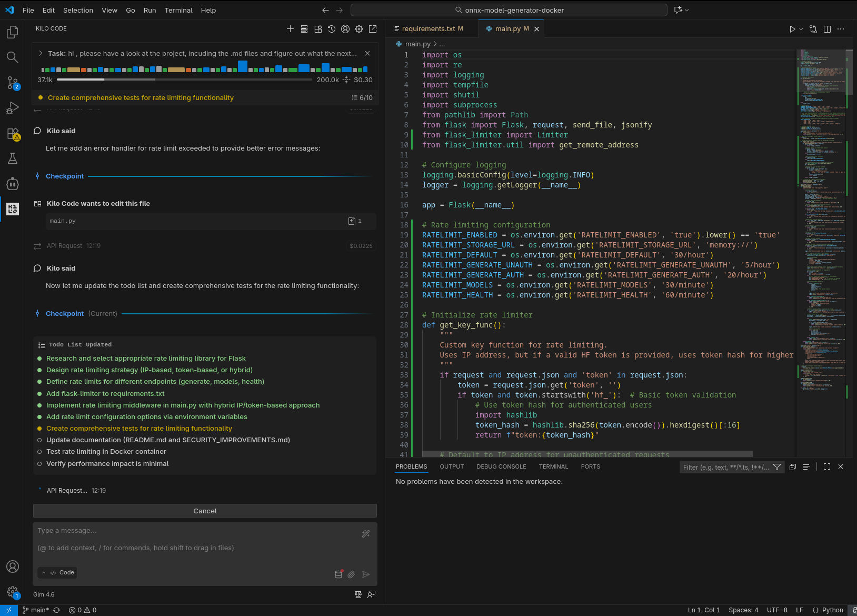This screenshot has height=616, width=857.
Task: Click the enhance prompt wand icon
Action: 366,534
